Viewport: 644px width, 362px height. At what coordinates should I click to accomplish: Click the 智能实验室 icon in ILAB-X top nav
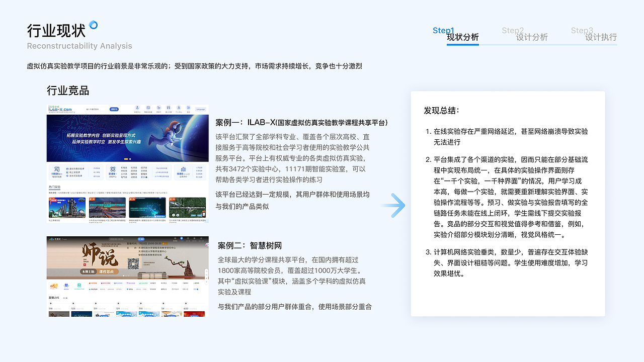pos(148,108)
